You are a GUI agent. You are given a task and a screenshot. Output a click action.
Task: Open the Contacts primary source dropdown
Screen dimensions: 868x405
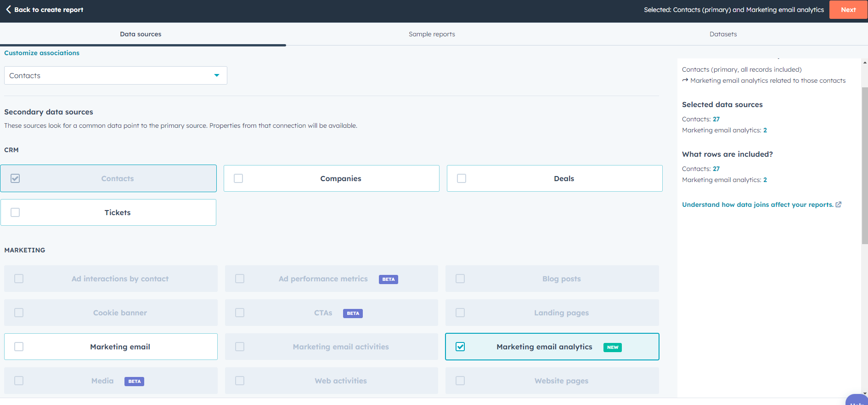(116, 75)
